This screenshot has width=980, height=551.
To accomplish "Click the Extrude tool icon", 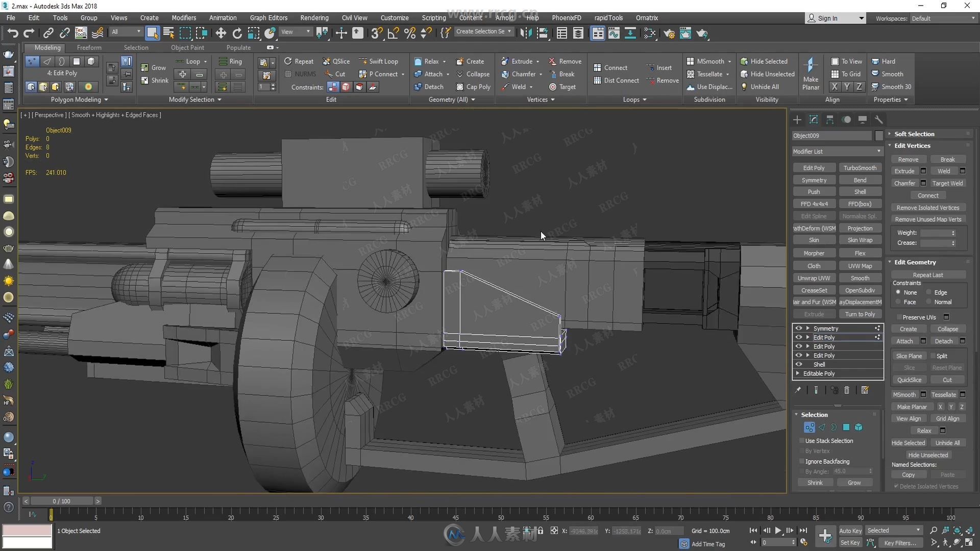I will [x=503, y=61].
